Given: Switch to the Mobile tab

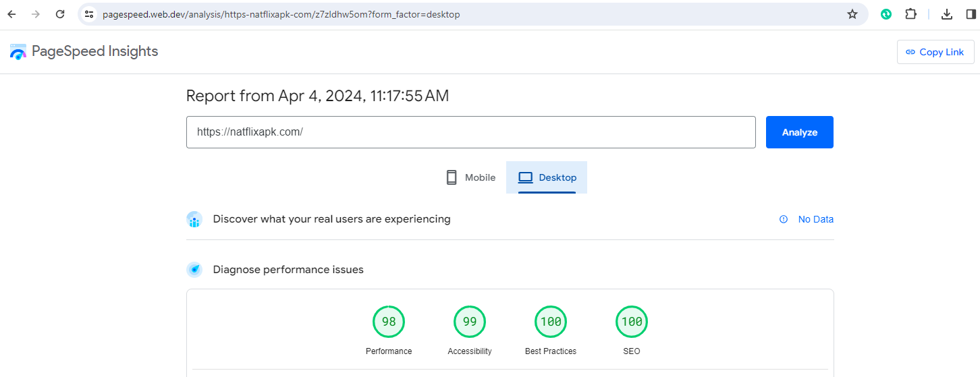Looking at the screenshot, I should click(470, 177).
